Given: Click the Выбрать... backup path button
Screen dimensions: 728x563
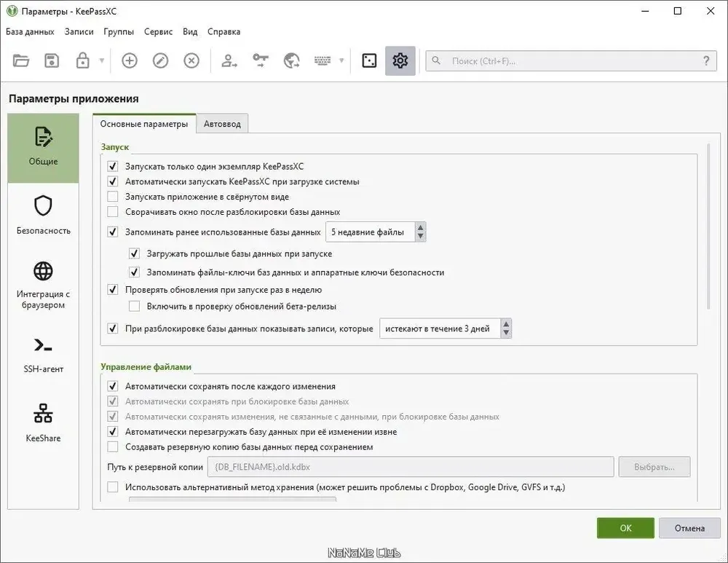Looking at the screenshot, I should [x=654, y=467].
